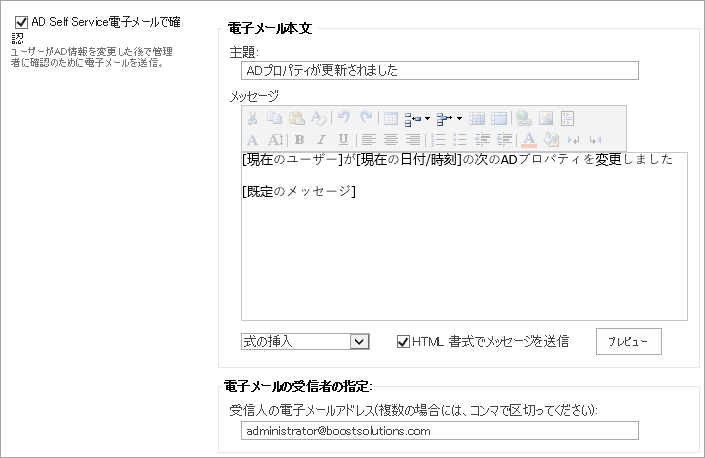Click the font name A icon
This screenshot has width=705, height=458.
[253, 140]
